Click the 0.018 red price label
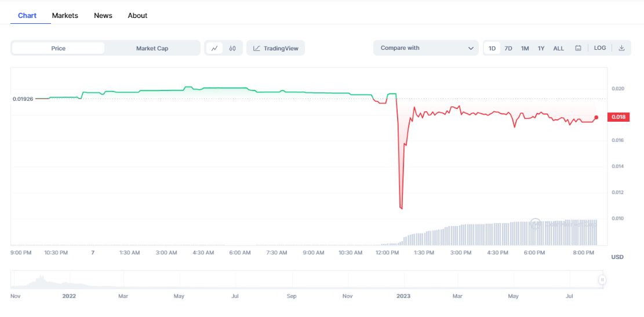The image size is (644, 317). click(x=618, y=117)
